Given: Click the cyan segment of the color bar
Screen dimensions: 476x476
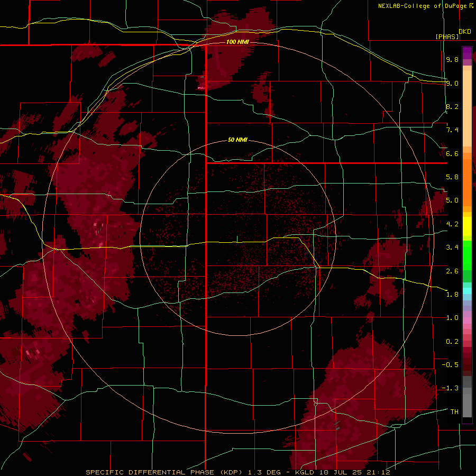Looking at the screenshot, I should tap(467, 291).
